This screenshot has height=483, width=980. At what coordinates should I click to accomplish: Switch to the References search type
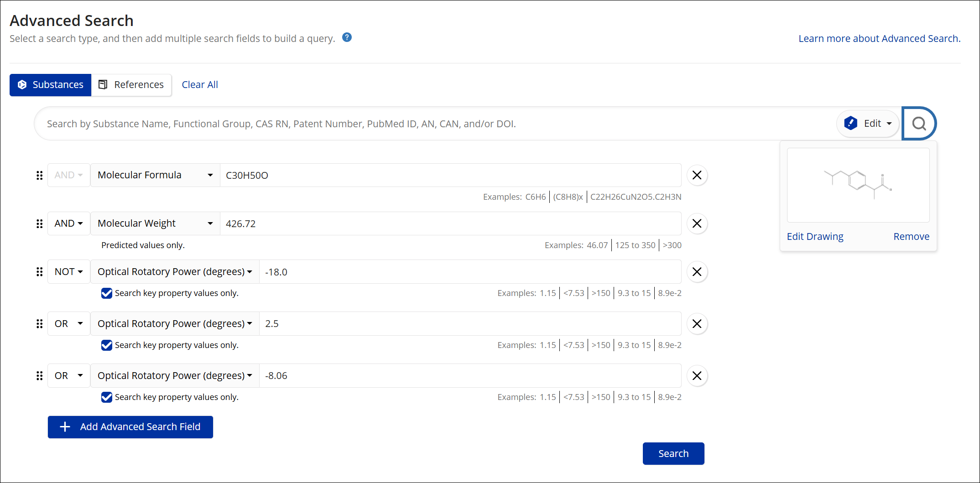point(131,85)
